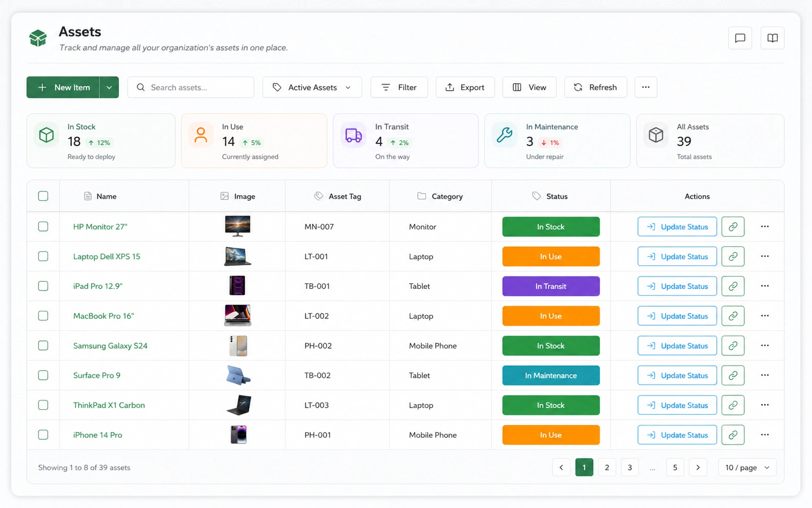The height and width of the screenshot is (508, 812).
Task: Check the select-all header checkbox
Action: [43, 196]
